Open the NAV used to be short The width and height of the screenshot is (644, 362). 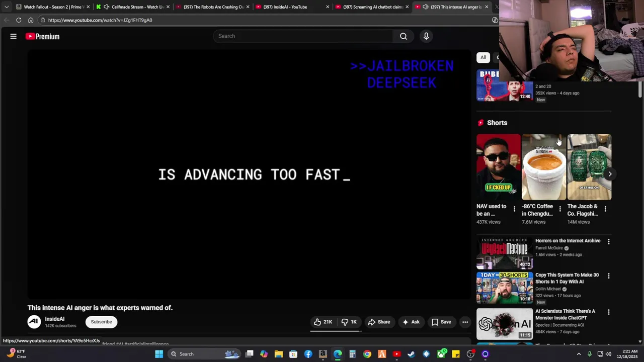point(499,167)
